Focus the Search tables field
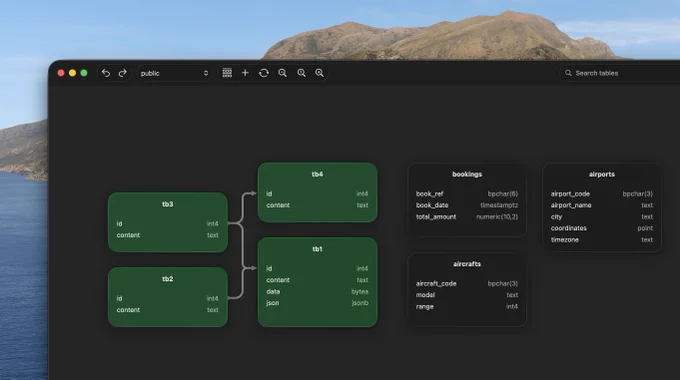The width and height of the screenshot is (680, 380). (x=620, y=73)
